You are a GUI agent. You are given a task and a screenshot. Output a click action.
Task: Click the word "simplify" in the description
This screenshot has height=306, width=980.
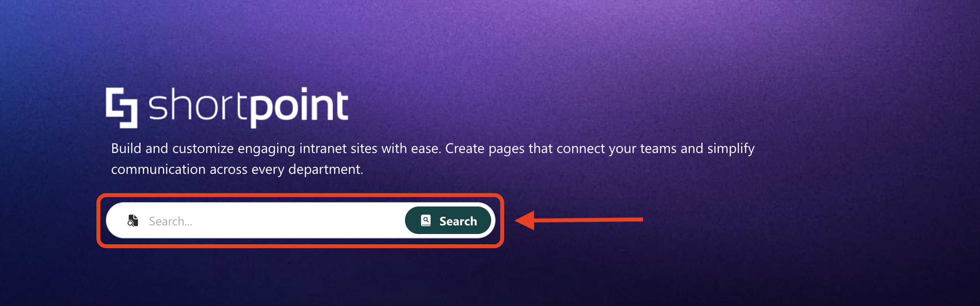[730, 149]
